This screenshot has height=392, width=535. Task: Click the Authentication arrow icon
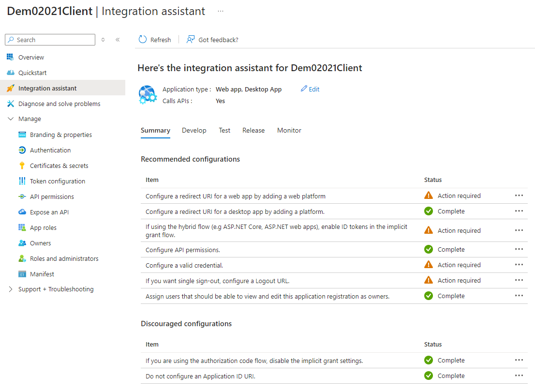click(x=22, y=150)
